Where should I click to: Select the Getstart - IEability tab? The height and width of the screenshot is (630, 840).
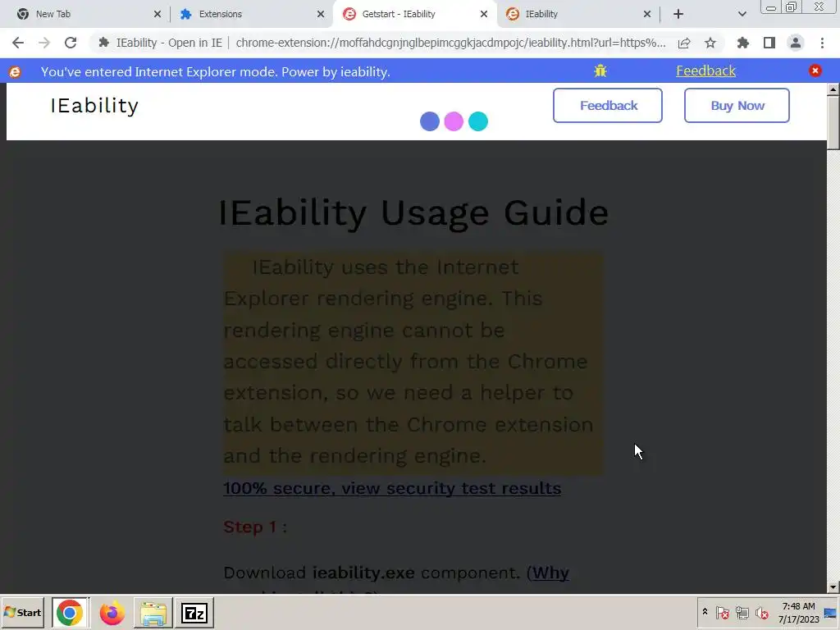pos(415,14)
